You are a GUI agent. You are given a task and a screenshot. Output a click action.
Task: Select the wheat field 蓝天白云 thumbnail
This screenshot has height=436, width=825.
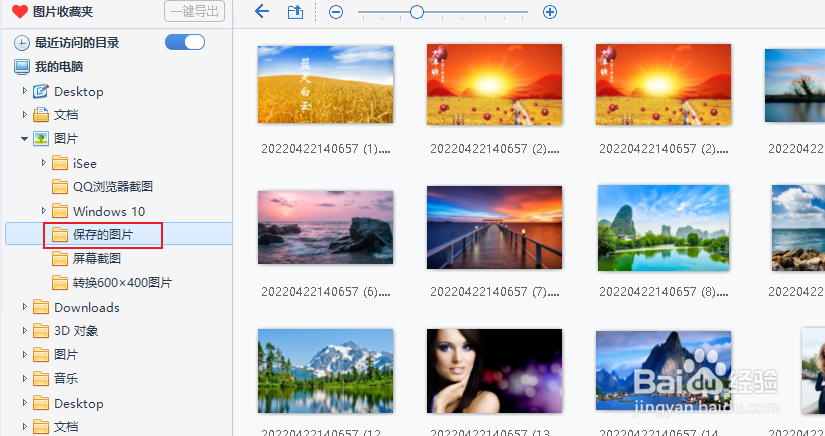click(325, 84)
